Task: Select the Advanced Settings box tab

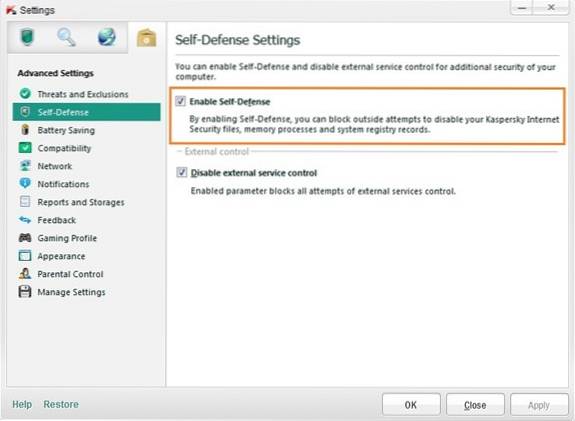Action: (x=146, y=38)
